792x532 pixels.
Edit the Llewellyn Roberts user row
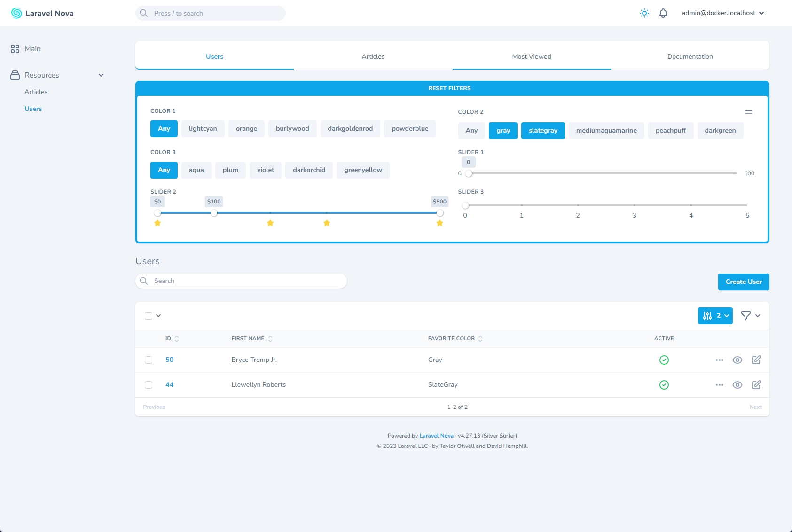click(756, 385)
